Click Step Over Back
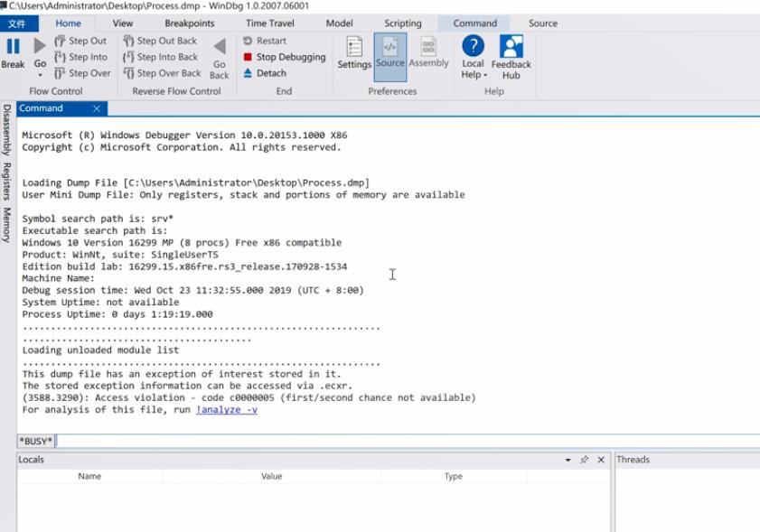Screen dimensions: 760x532 (162, 73)
